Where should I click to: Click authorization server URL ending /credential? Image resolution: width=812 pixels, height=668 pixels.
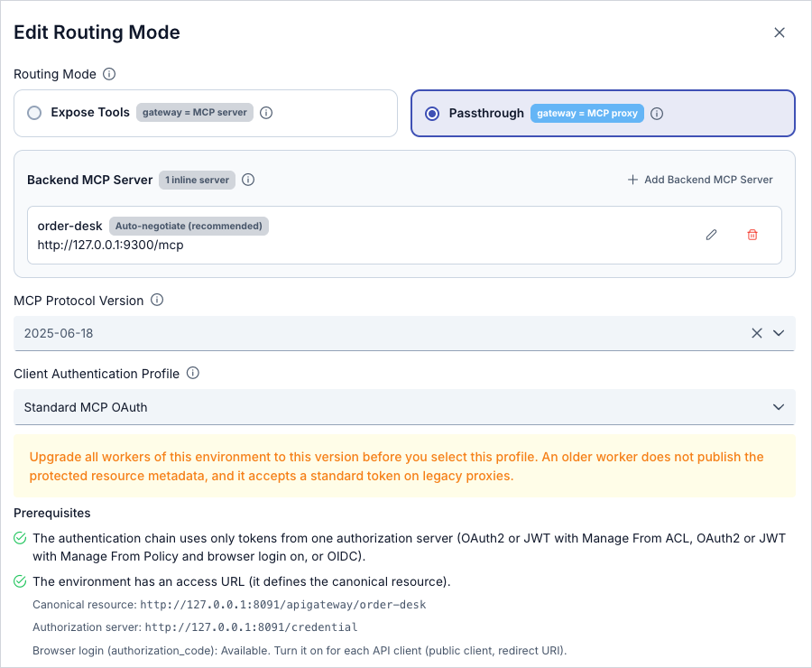pos(251,627)
